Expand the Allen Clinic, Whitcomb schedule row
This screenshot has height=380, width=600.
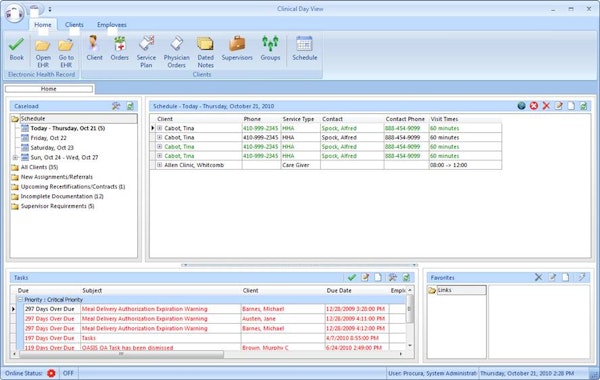[160, 165]
